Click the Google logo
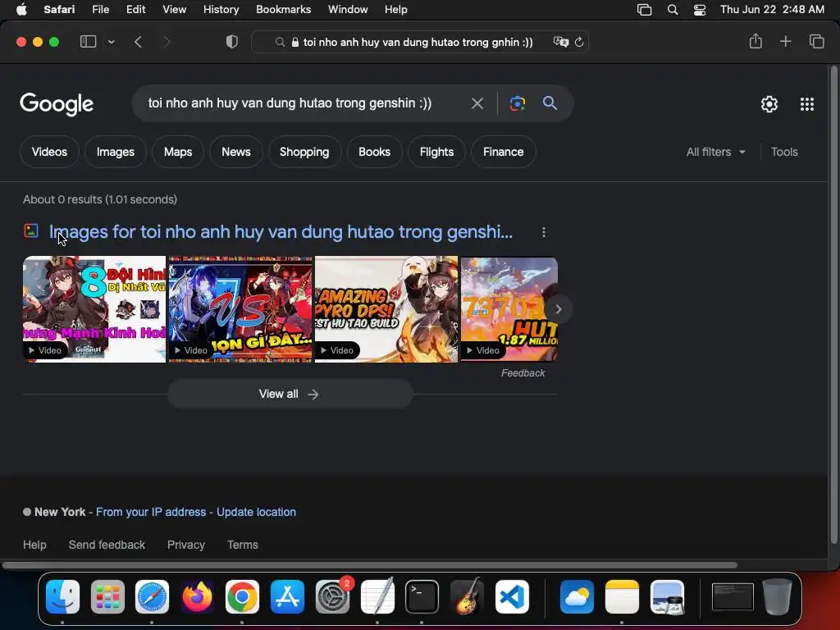Viewport: 840px width, 630px height. tap(57, 104)
